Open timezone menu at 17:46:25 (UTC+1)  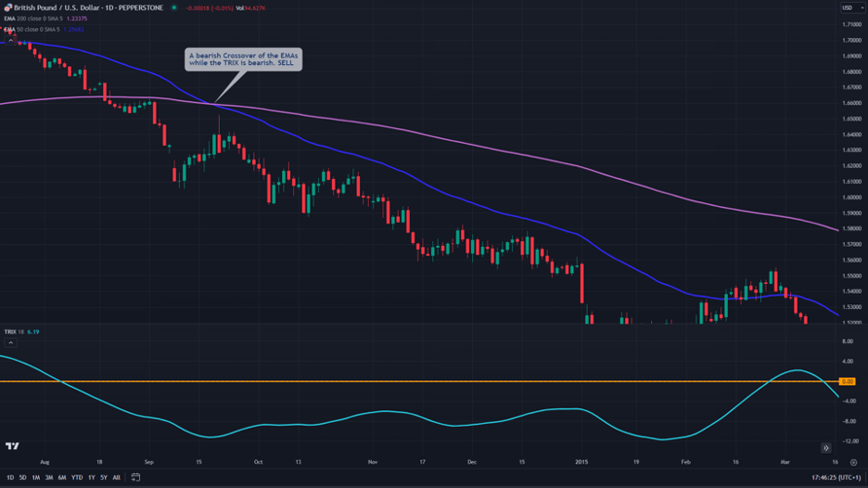click(836, 478)
